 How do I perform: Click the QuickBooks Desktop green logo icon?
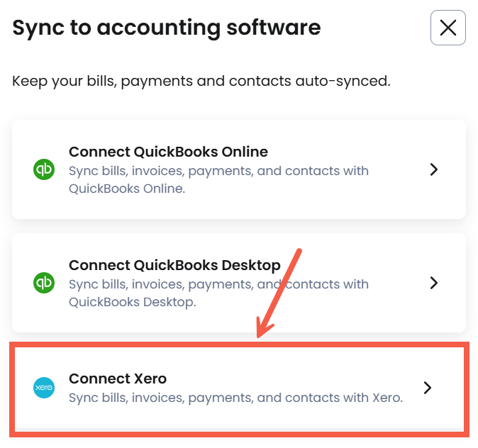44,283
